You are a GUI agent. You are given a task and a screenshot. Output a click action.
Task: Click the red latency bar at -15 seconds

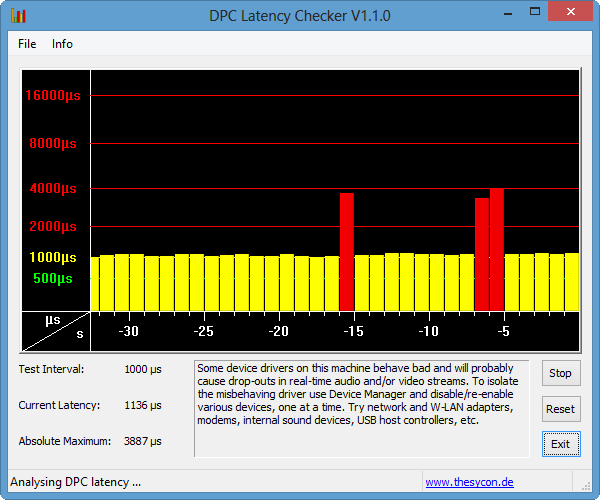click(347, 252)
